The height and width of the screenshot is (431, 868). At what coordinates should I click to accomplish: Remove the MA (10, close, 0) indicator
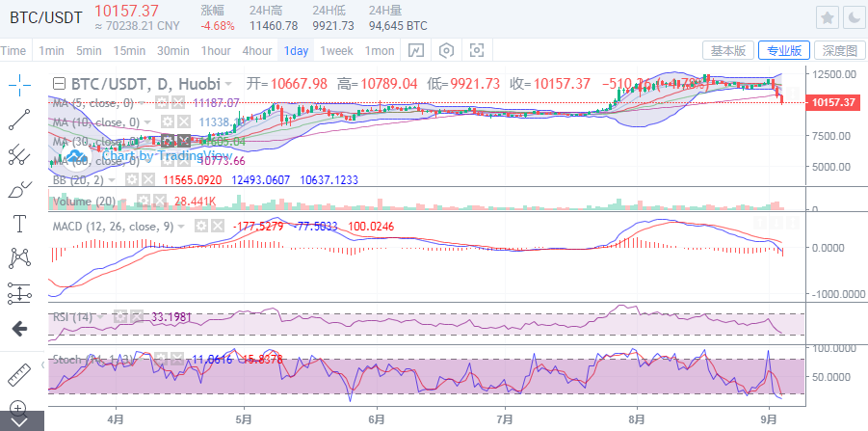tap(184, 121)
